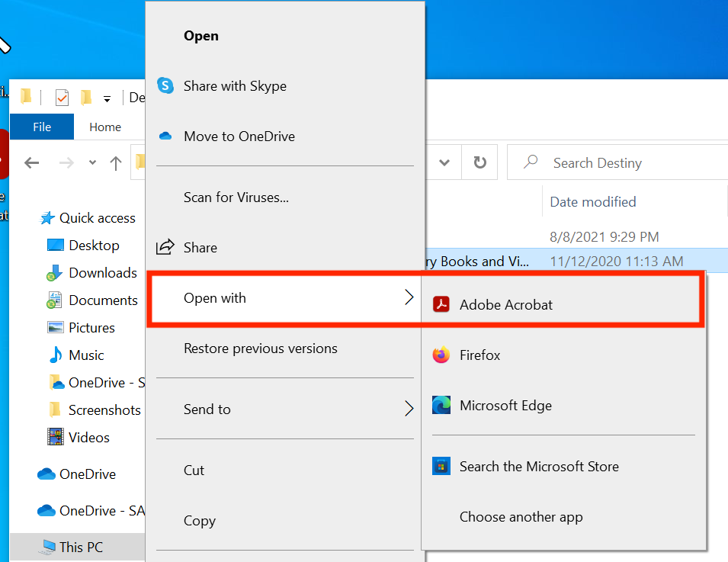
Task: Open the file with Firefox
Action: point(563,355)
